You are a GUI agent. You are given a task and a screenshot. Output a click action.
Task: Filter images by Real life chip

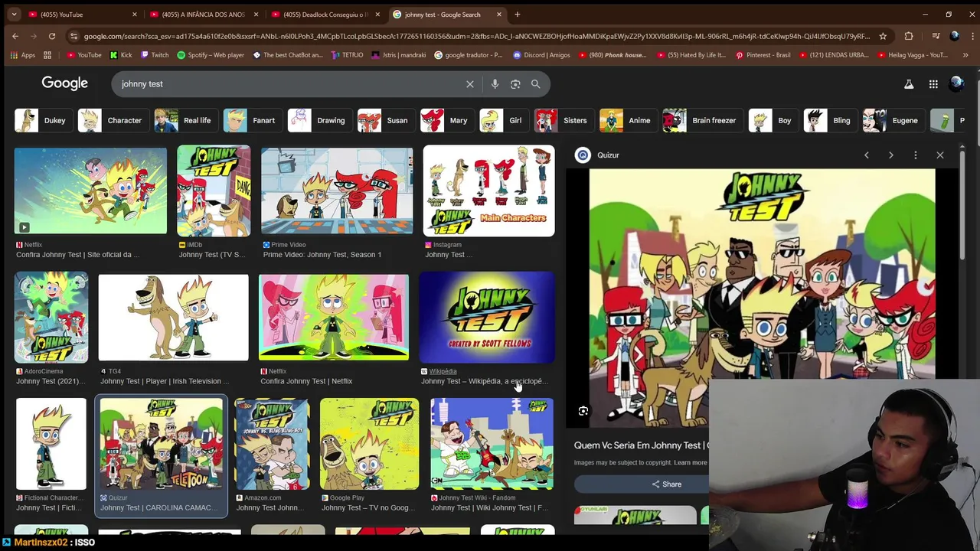pyautogui.click(x=186, y=120)
